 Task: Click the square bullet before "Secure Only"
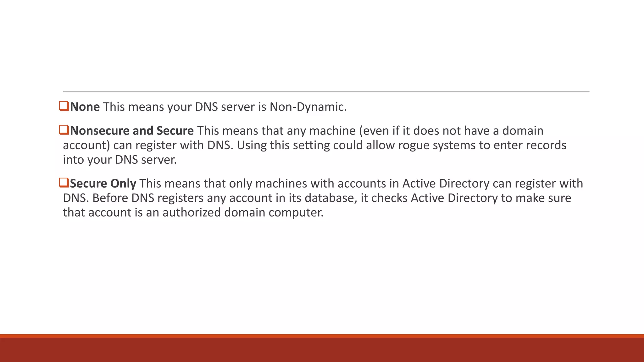64,183
